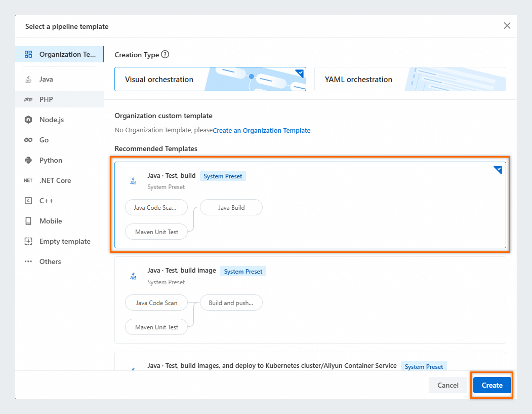Open the Creation Type help icon
Viewport: 532px width, 414px height.
pyautogui.click(x=165, y=55)
